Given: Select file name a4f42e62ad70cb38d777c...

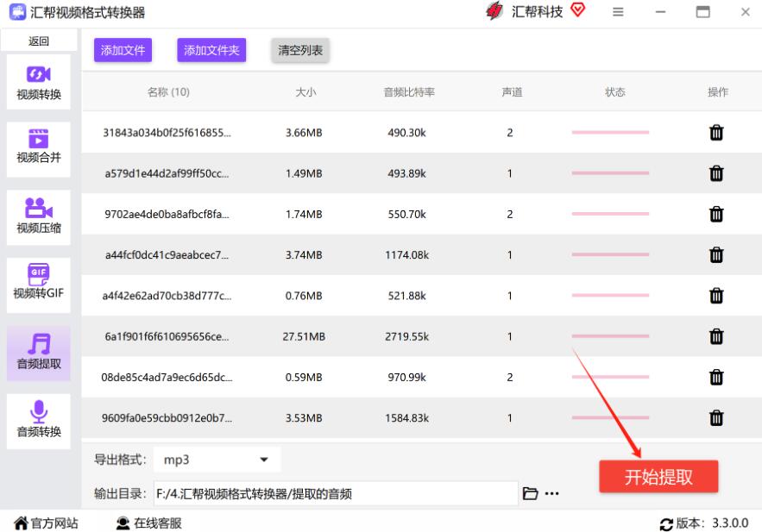Looking at the screenshot, I should (x=167, y=296).
